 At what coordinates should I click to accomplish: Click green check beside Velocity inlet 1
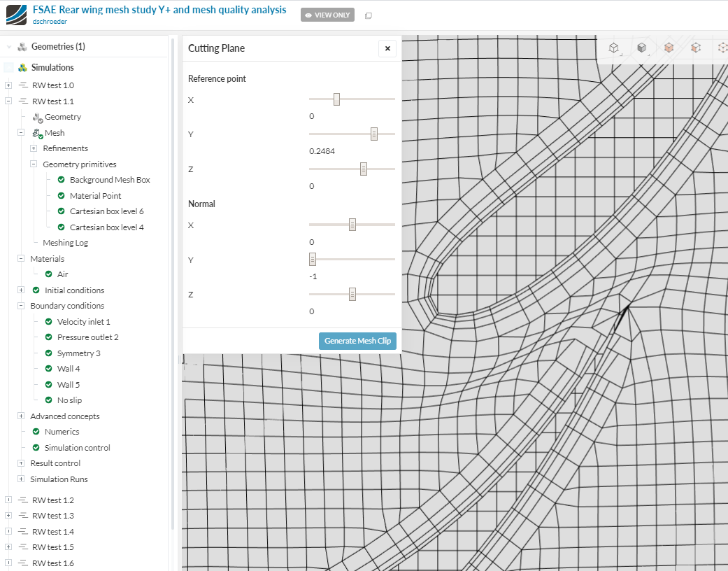[49, 321]
